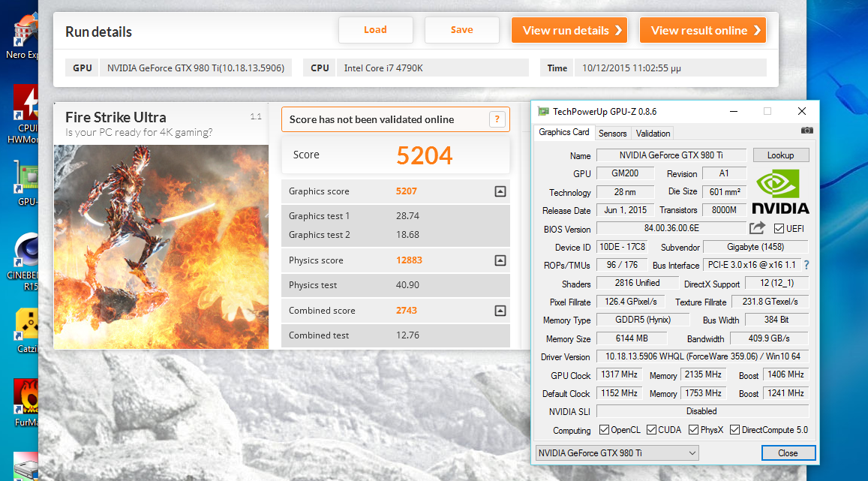Toggle the DirectCompute 5.0 checkbox
Viewport: 868px width, 481px height.
(734, 430)
